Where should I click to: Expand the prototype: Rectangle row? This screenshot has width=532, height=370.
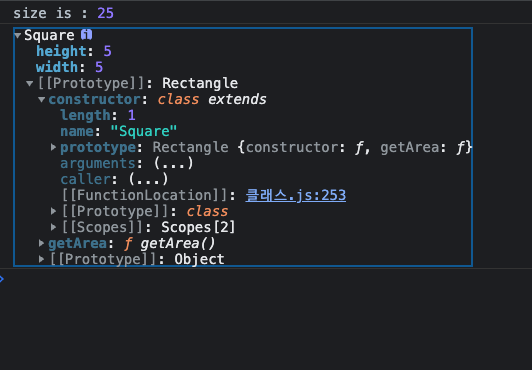click(53, 147)
